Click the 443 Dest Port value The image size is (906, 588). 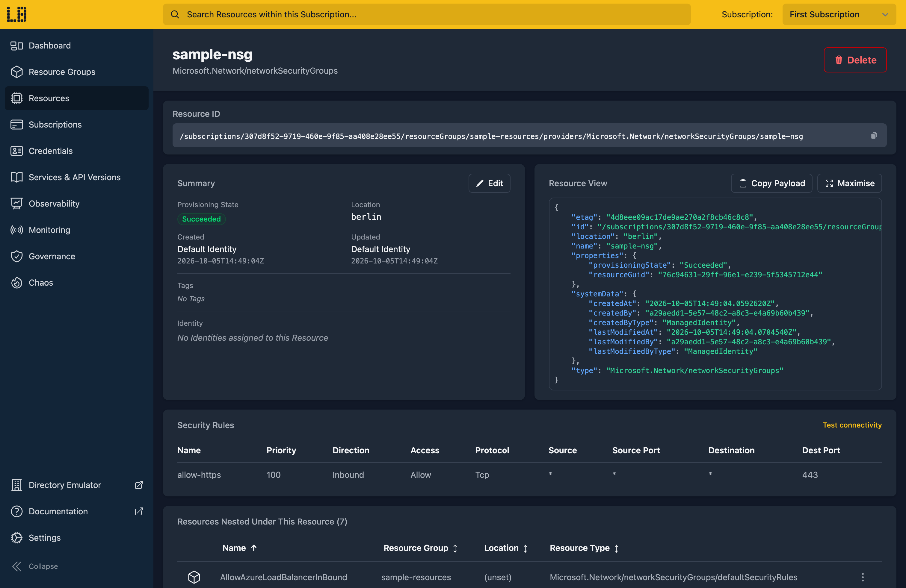pos(810,475)
